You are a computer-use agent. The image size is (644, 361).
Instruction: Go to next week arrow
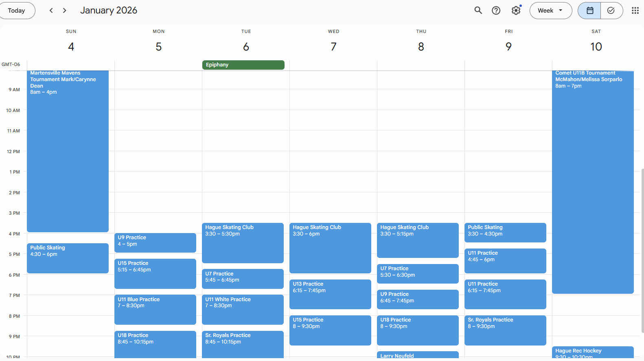coord(64,11)
